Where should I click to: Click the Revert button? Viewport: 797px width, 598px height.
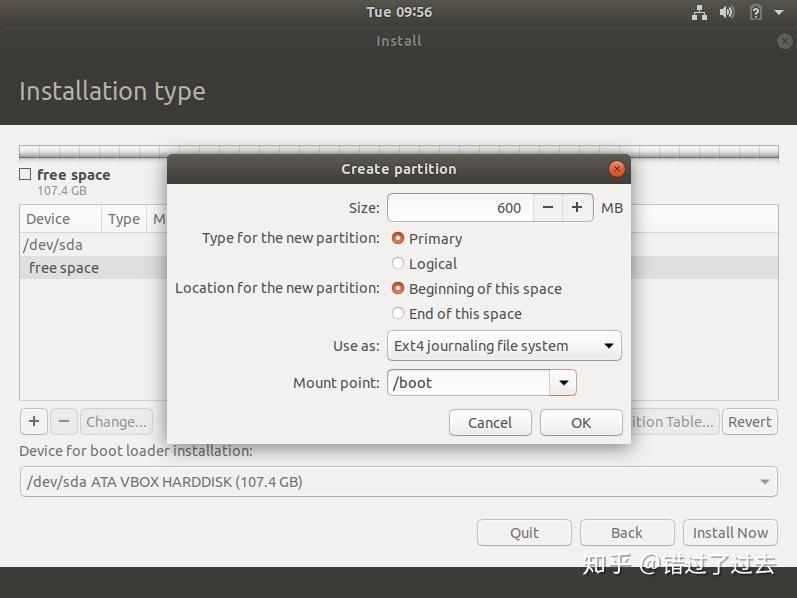pyautogui.click(x=750, y=422)
